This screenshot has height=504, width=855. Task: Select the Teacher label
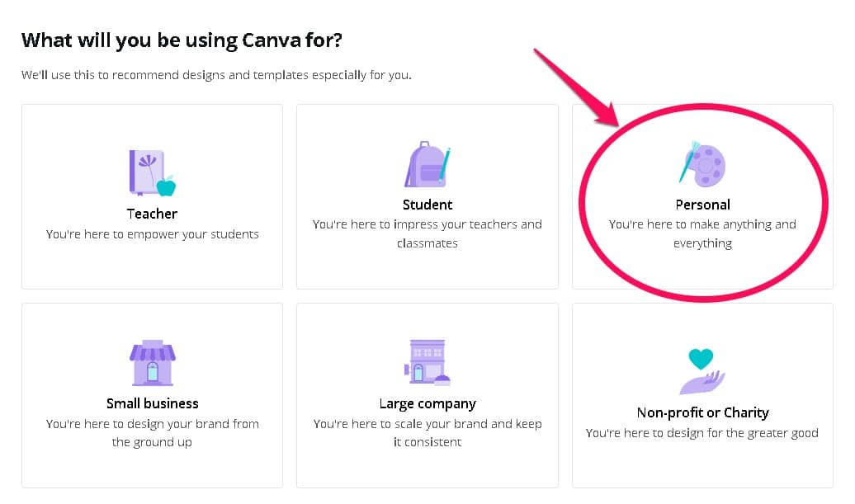pos(153,214)
